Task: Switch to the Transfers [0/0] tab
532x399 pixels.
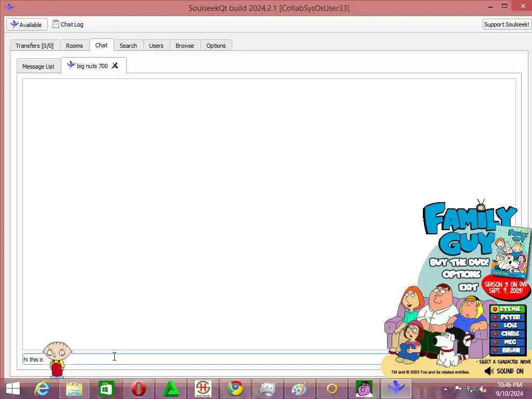Action: pos(35,46)
